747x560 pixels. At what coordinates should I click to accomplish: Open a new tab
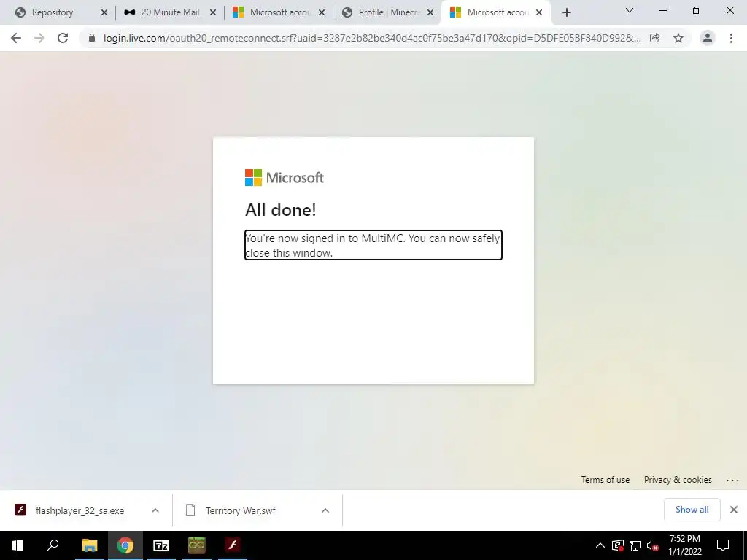pos(566,13)
